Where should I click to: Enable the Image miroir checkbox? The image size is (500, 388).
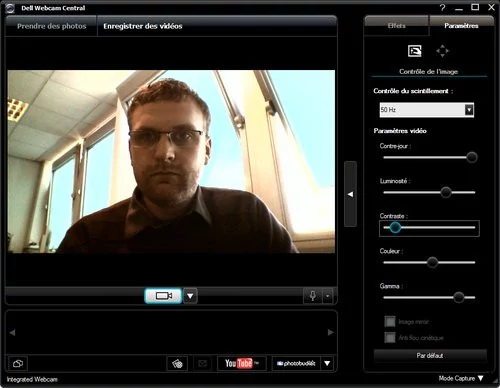tap(390, 322)
